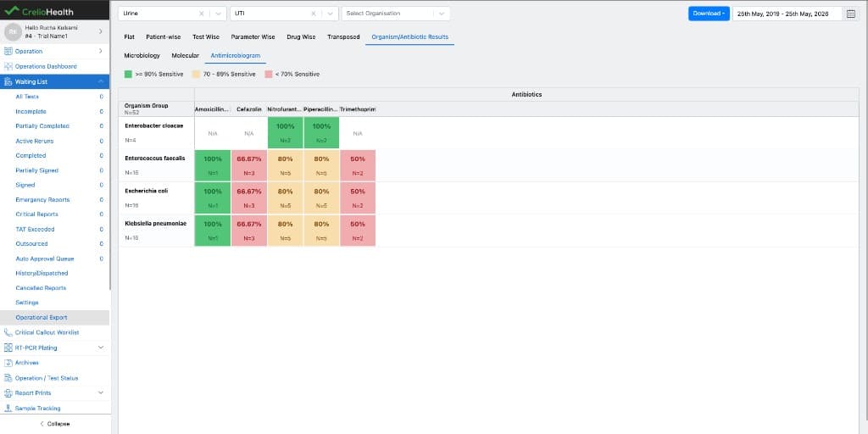Click the Archives sidebar icon

(8, 363)
